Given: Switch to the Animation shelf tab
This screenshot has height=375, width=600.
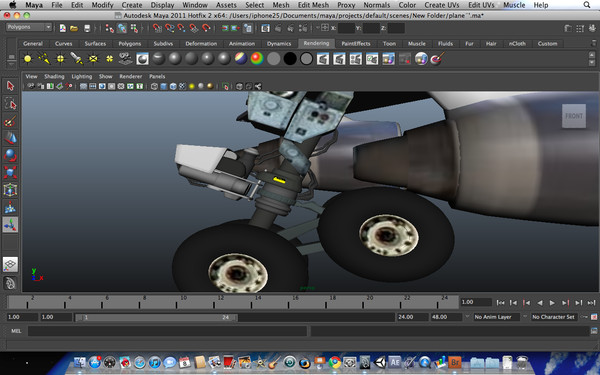Looking at the screenshot, I should point(242,44).
